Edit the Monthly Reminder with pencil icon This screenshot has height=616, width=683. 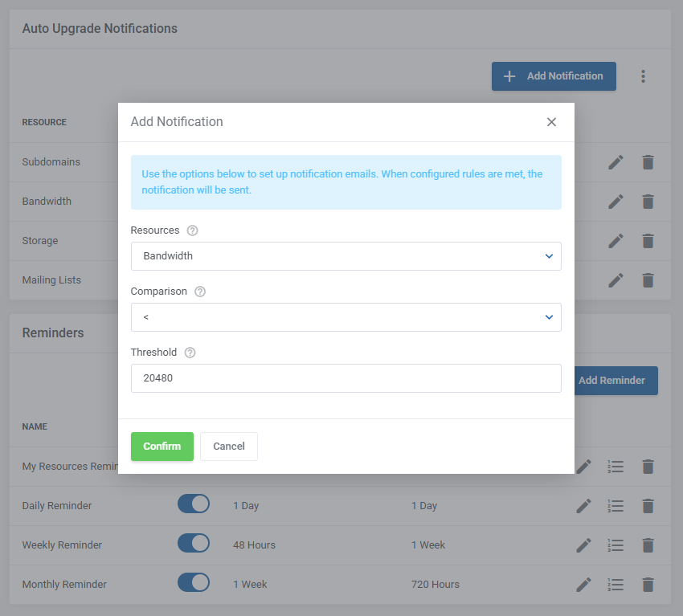click(x=584, y=585)
